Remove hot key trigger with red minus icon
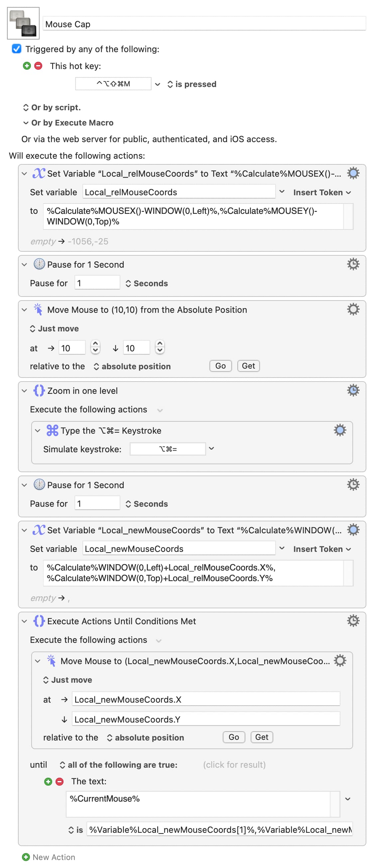373x868 pixels. 39,66
